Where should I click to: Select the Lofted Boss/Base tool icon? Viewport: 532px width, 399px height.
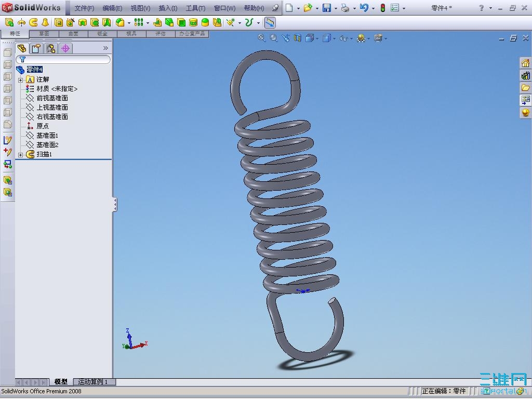45,23
